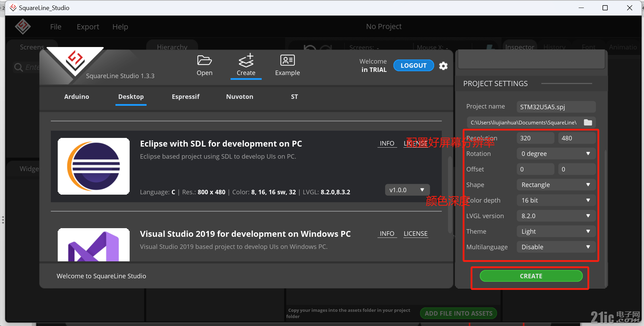Open the Multilanguage dropdown
Viewport: 644px width, 326px height.
click(556, 247)
